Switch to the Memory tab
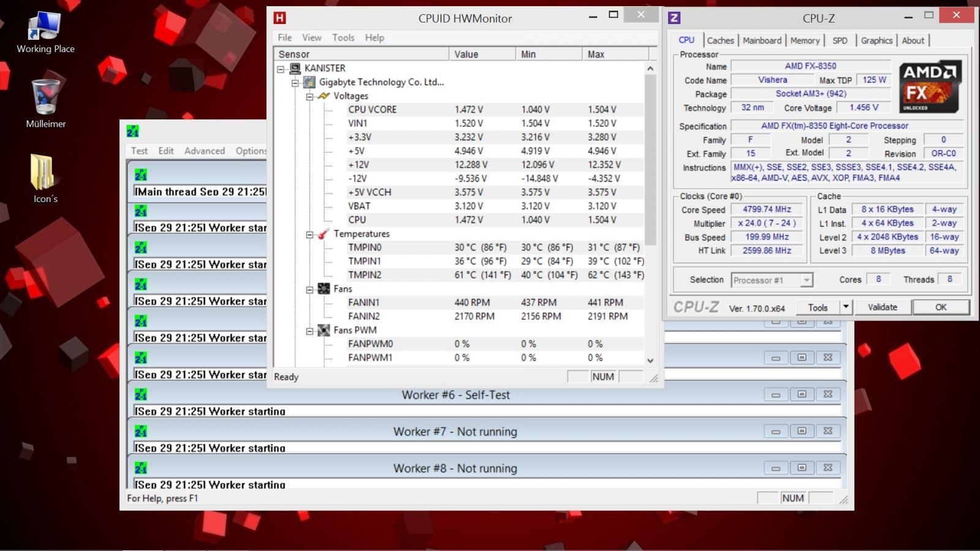Image resolution: width=980 pixels, height=551 pixels. [805, 40]
